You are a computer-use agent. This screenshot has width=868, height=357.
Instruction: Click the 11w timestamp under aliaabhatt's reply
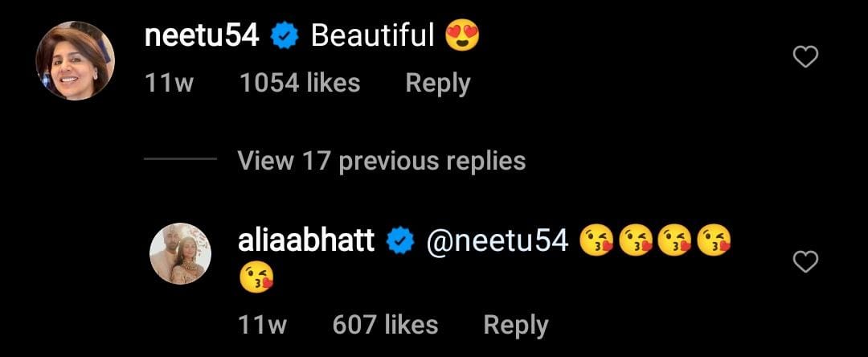click(x=262, y=324)
